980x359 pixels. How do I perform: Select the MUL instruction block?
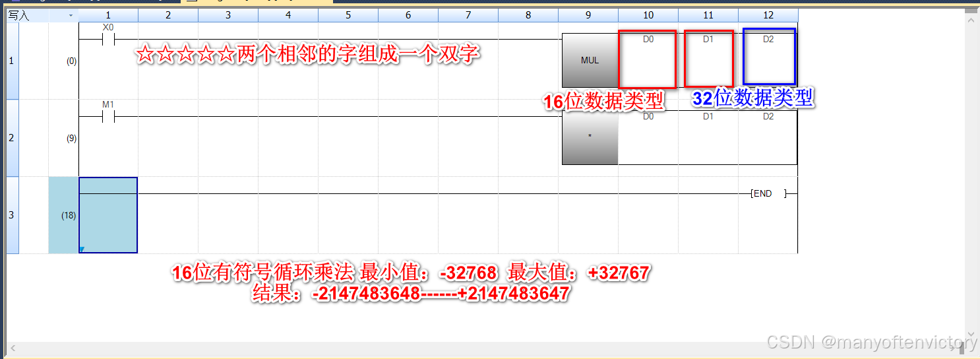[590, 60]
